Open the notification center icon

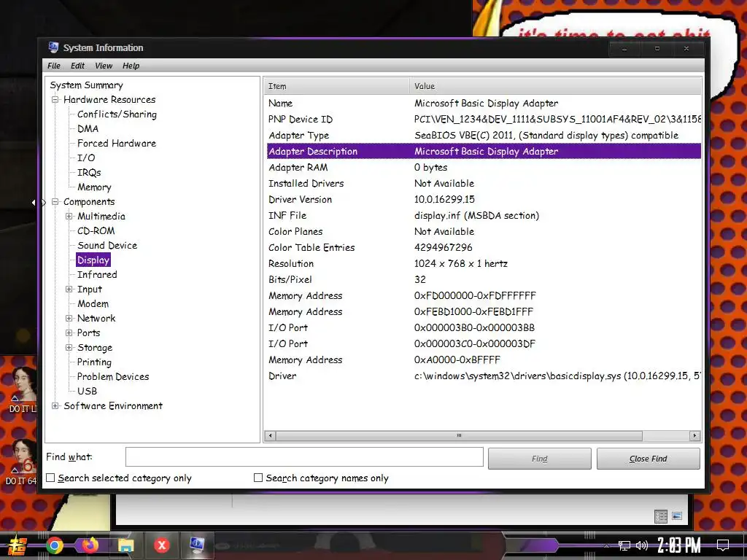pos(723,545)
